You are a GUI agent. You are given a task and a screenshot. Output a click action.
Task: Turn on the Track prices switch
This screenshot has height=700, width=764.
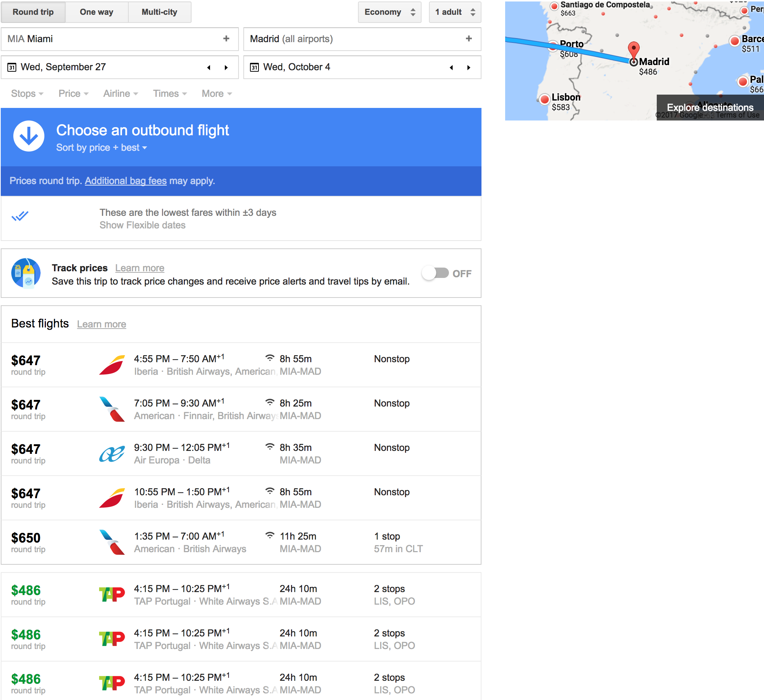tap(436, 273)
